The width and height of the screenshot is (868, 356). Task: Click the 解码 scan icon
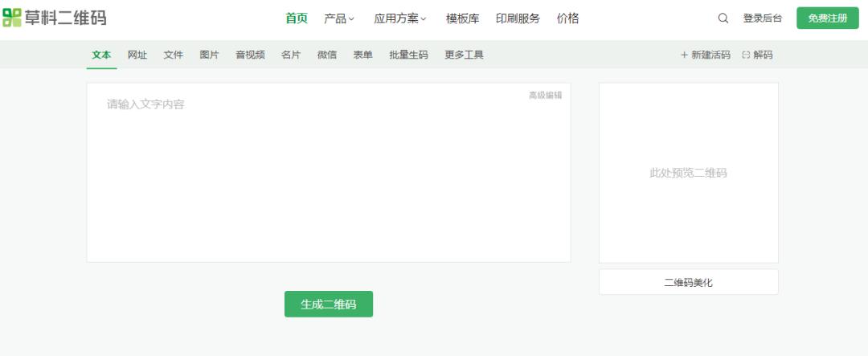(x=746, y=55)
